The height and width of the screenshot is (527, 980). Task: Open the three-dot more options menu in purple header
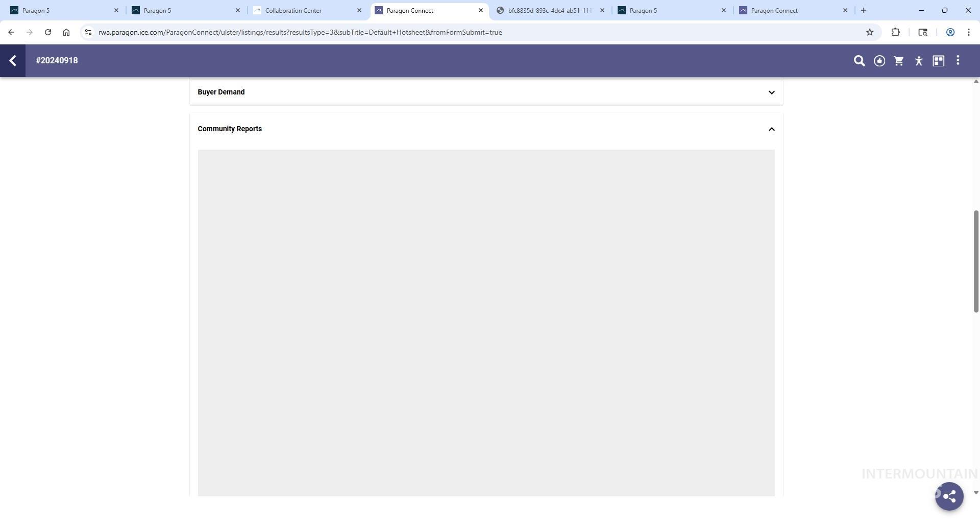click(958, 61)
